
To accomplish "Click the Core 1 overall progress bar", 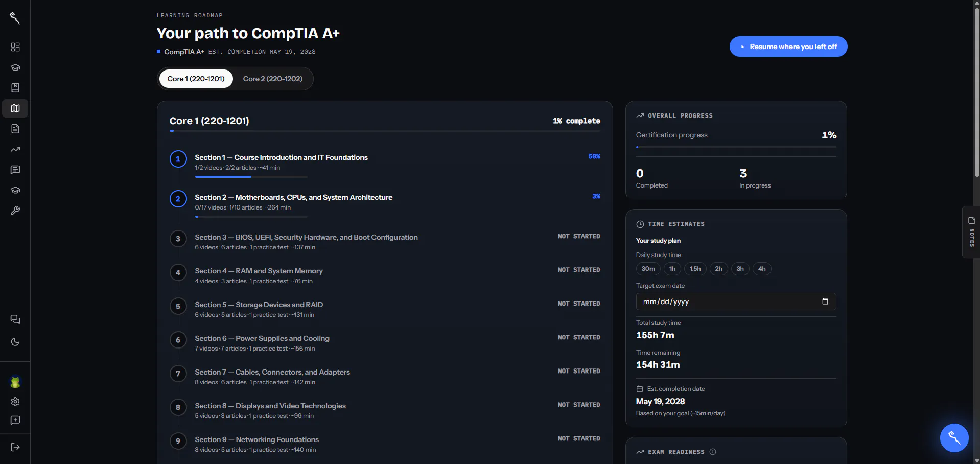I will [x=385, y=131].
